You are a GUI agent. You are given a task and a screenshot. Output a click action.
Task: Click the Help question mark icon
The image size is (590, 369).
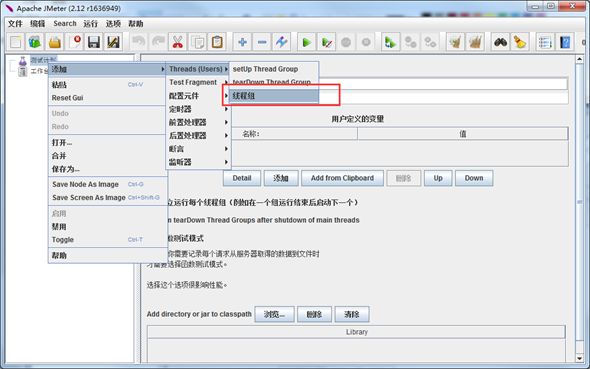(565, 42)
